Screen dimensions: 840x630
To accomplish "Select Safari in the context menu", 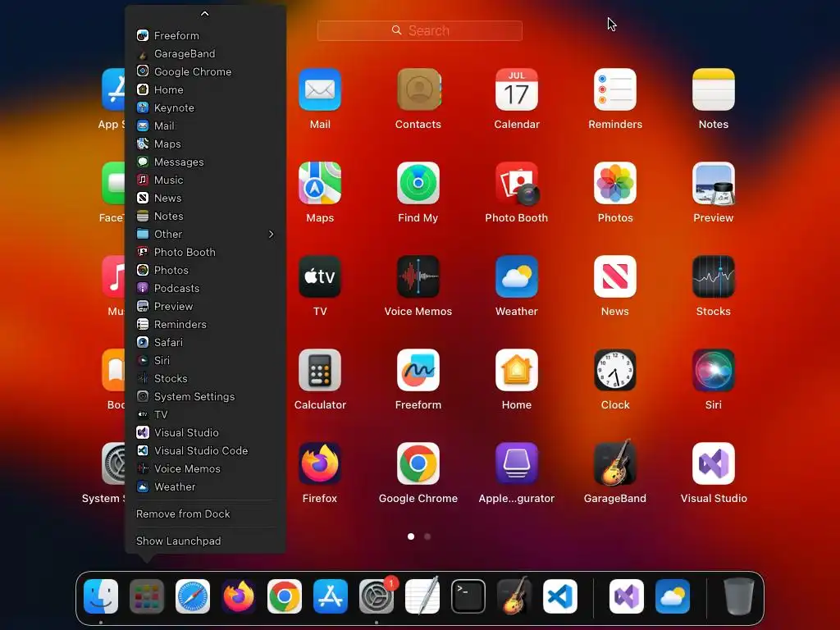I will point(205,342).
